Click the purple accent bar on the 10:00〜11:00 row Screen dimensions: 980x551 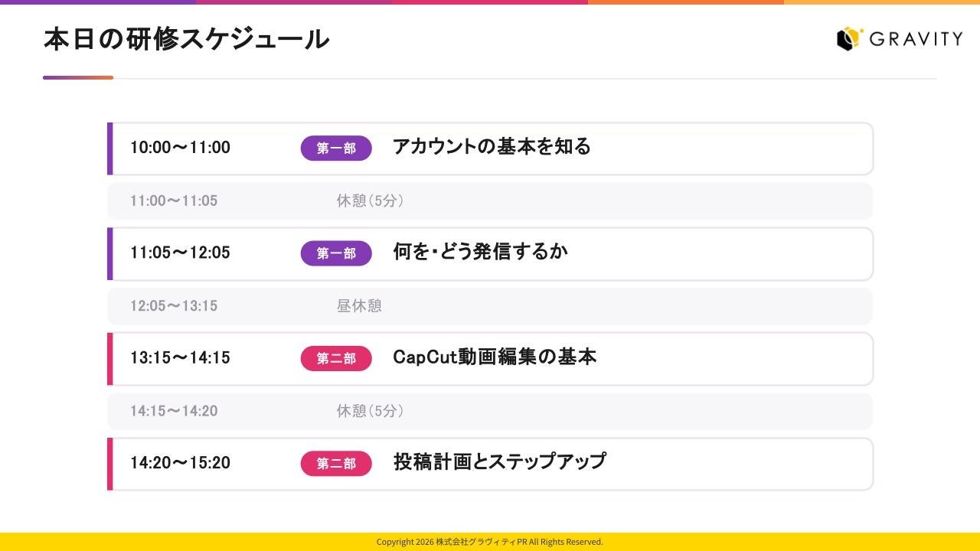tap(109, 148)
